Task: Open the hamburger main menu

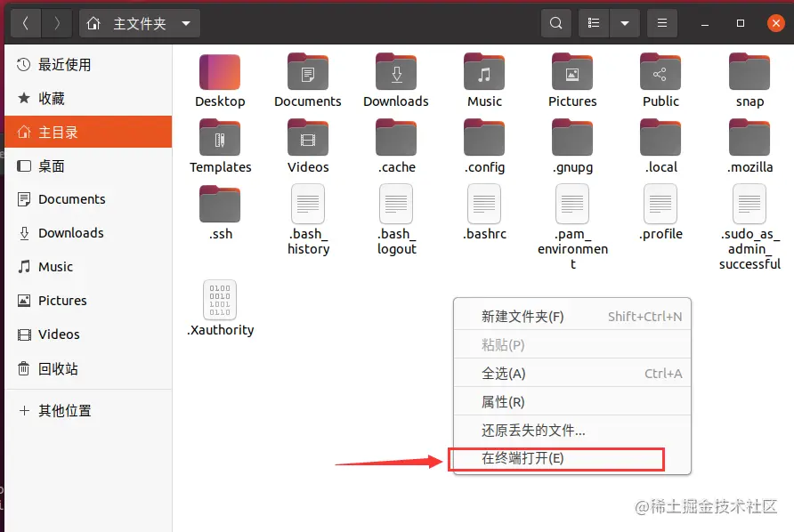Action: pyautogui.click(x=662, y=23)
